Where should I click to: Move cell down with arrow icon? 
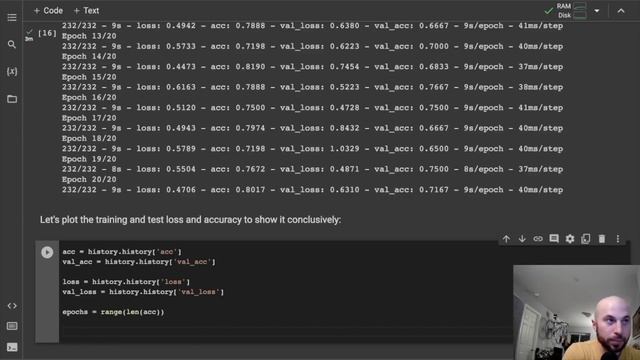point(522,239)
